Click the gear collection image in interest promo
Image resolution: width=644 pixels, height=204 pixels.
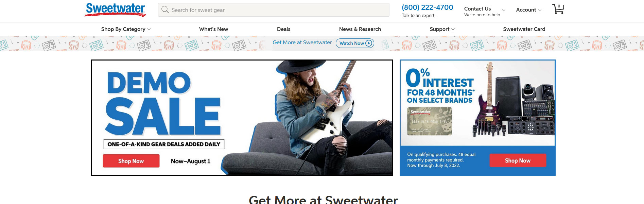pyautogui.click(x=513, y=100)
